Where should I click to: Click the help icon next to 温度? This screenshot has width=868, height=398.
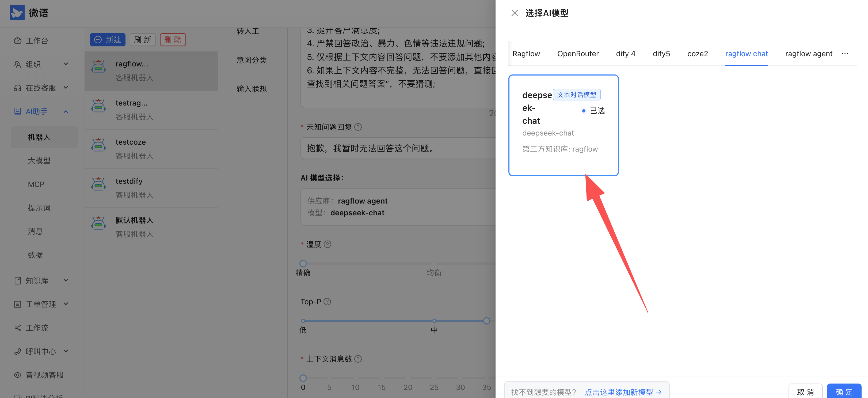coord(328,244)
